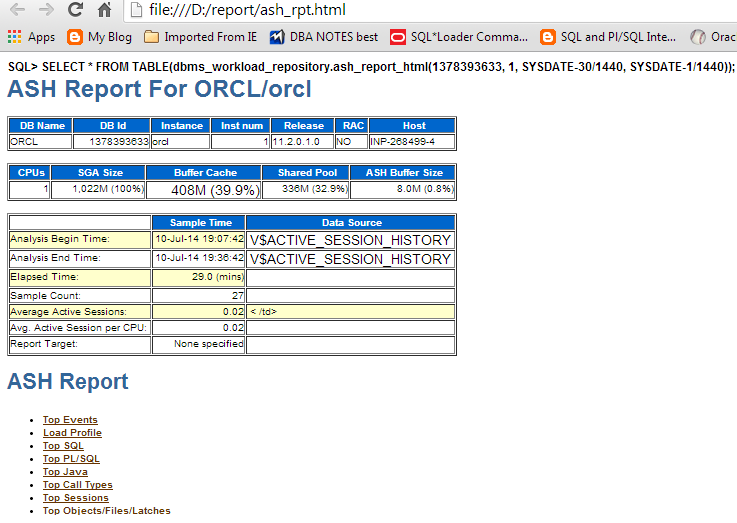The width and height of the screenshot is (737, 523).
Task: Go to the Home page icon
Action: click(104, 9)
